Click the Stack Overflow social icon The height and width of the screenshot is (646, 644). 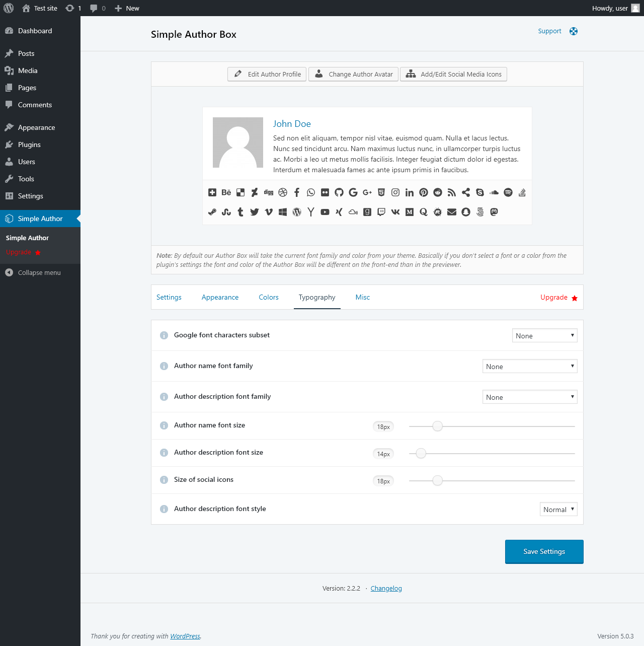[522, 192]
